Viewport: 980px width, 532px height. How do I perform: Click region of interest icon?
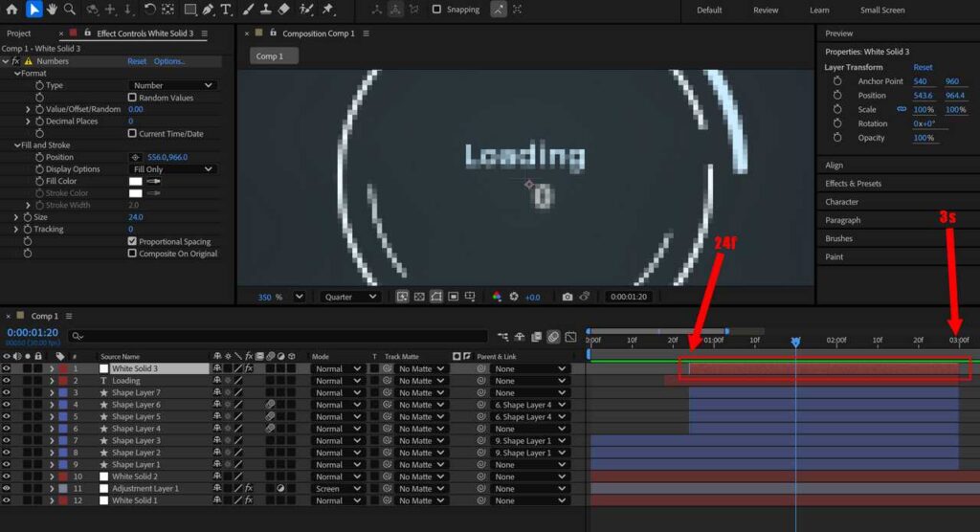pos(453,297)
